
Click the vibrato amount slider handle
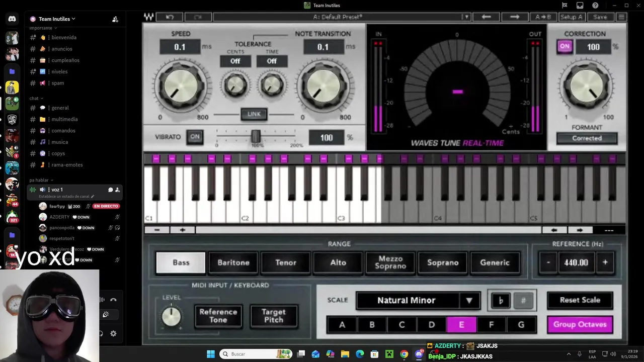tap(256, 136)
